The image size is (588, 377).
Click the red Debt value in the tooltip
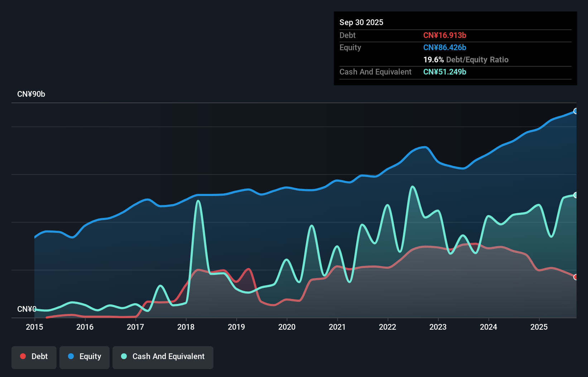tap(445, 35)
